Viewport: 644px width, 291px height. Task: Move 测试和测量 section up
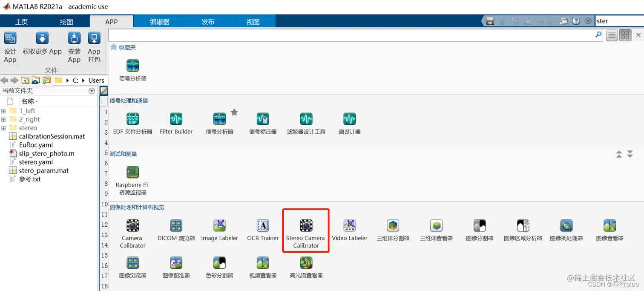pos(619,154)
